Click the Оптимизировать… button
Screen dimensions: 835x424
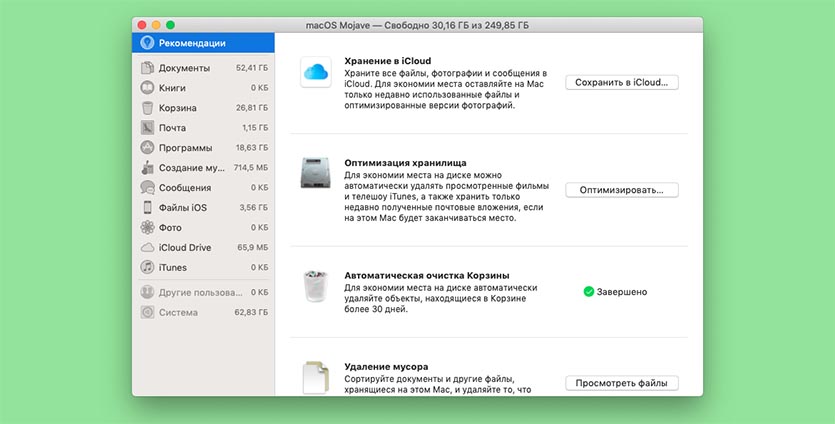(621, 190)
